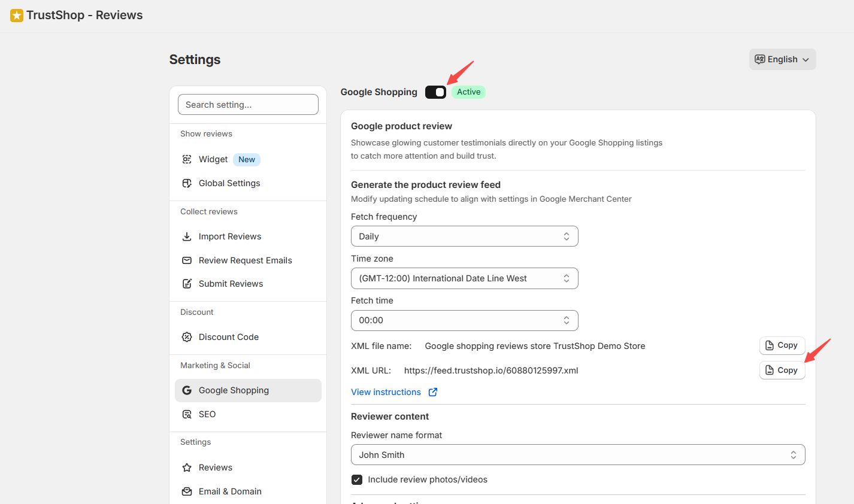Screen dimensions: 854x504
Task: Open the Fetch frequency Daily dropdown
Action: pyautogui.click(x=464, y=236)
